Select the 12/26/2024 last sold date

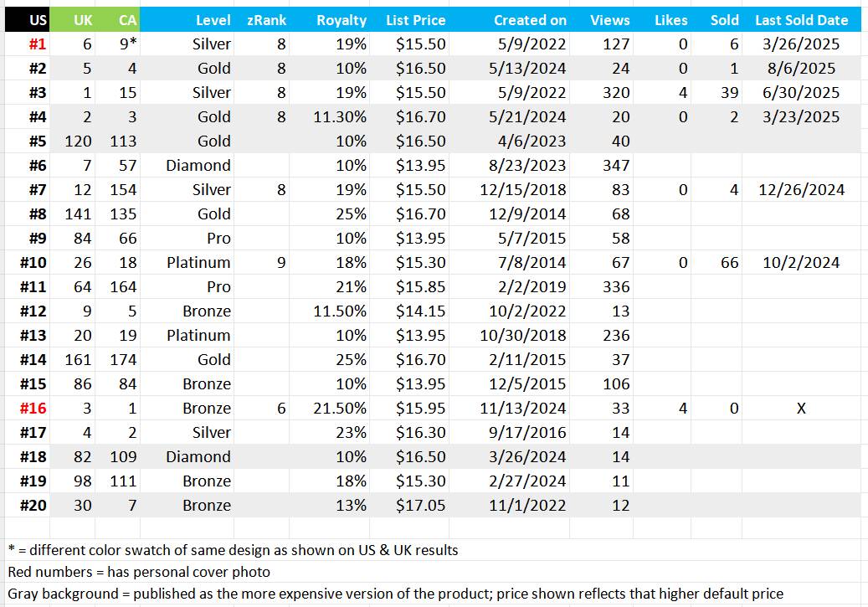click(802, 189)
